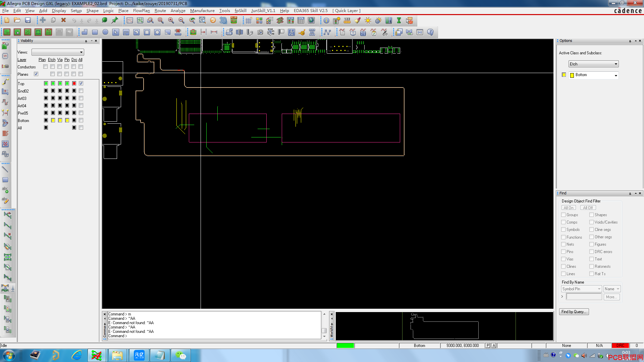
Task: Open DFA spreadsheet icon
Action: tap(301, 20)
